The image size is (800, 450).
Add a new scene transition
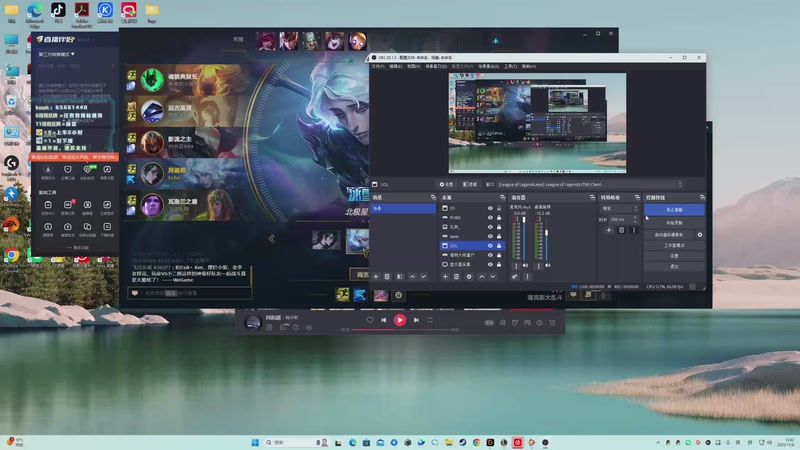pyautogui.click(x=609, y=230)
